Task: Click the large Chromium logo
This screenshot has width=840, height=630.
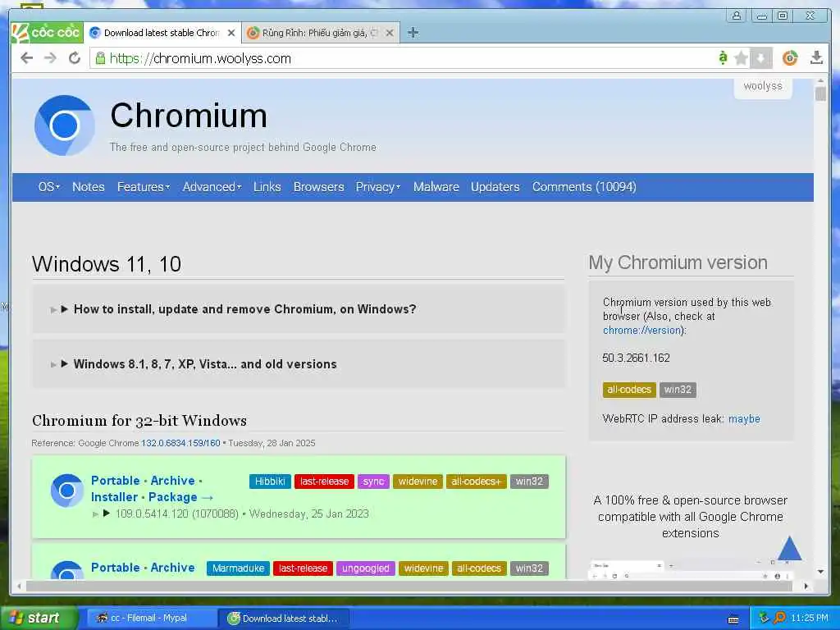Action: click(64, 126)
